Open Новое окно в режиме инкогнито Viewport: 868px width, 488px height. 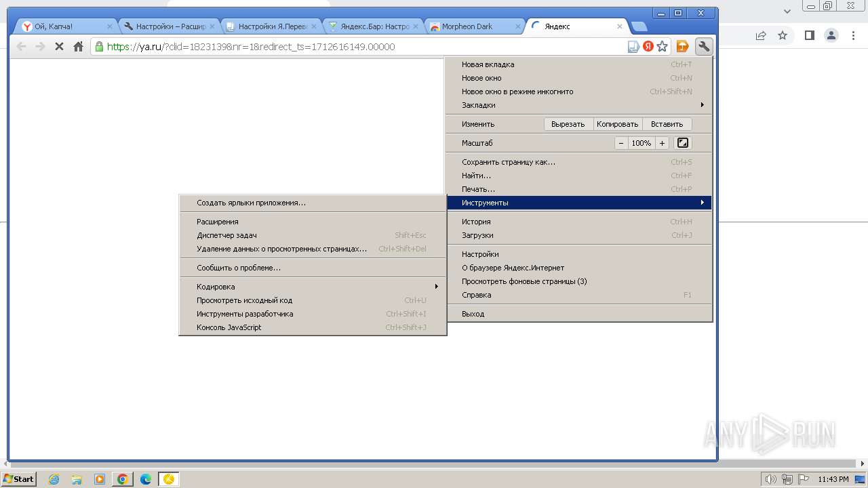579,91
